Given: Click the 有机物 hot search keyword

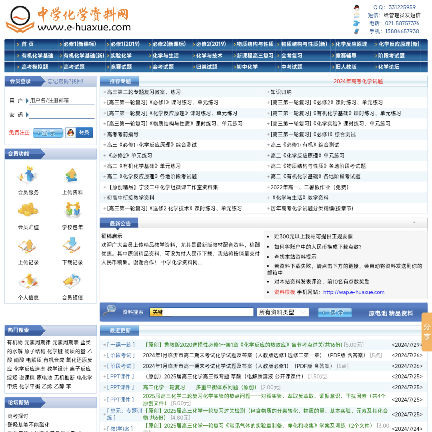Looking at the screenshot, I should (x=14, y=342).
